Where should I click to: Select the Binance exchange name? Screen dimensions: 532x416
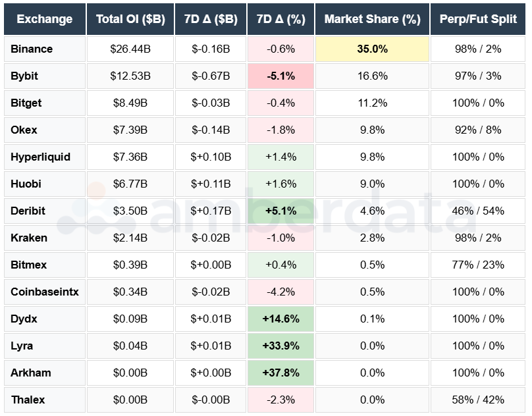[28, 49]
